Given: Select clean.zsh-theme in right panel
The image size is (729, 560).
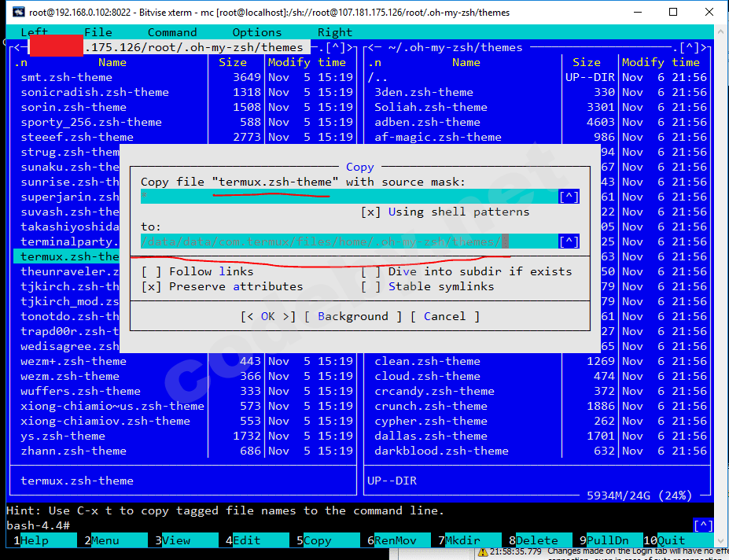Looking at the screenshot, I should click(427, 361).
